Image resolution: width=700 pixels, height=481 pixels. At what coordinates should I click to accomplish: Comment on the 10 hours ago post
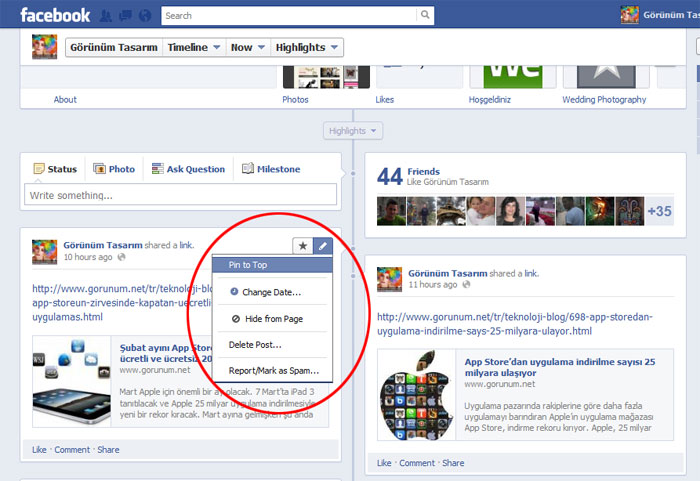[72, 450]
